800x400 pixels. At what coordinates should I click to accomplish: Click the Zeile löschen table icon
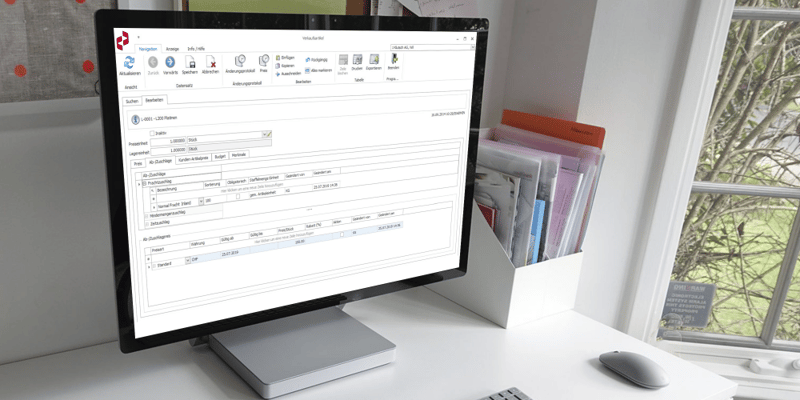point(343,60)
